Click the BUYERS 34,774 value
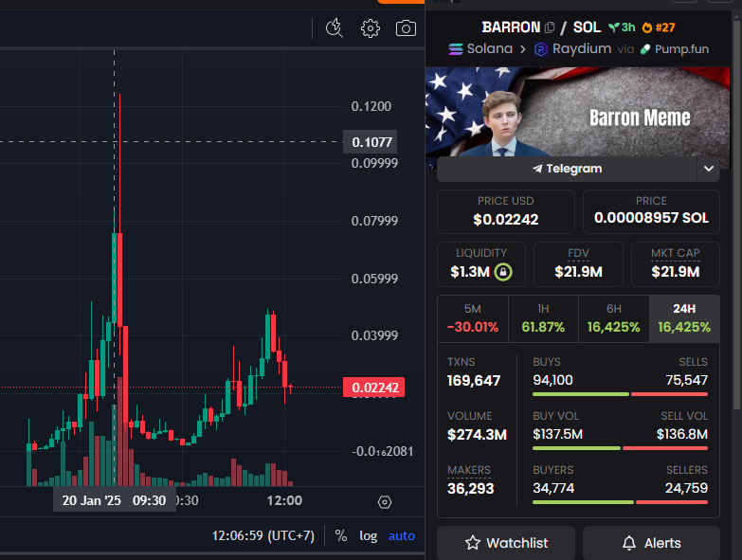This screenshot has width=742, height=560. 553,488
